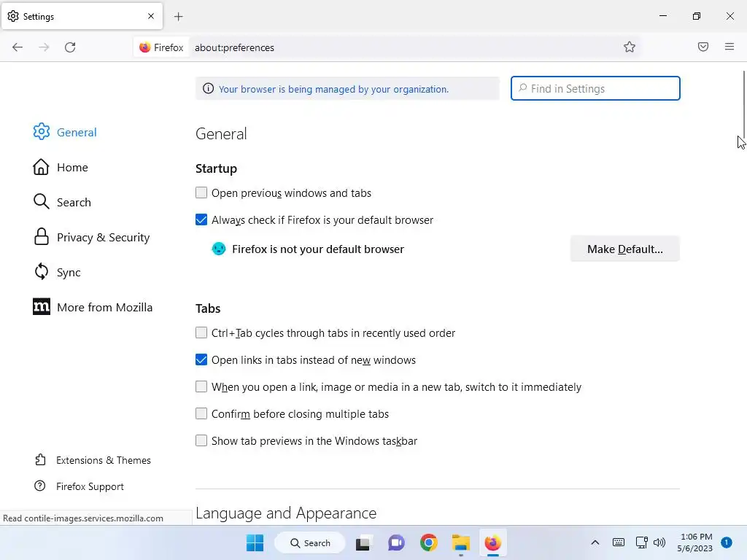Select the Settings browser tab
747x560 pixels.
pyautogui.click(x=82, y=16)
